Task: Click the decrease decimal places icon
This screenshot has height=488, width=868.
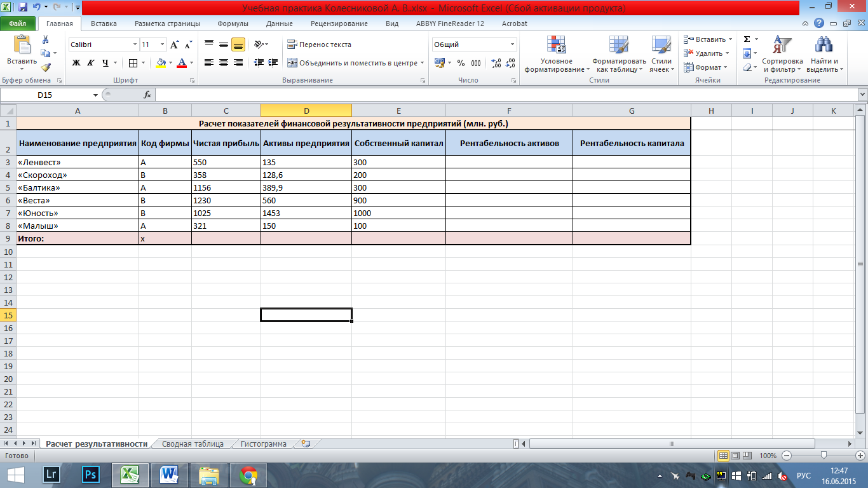Action: [x=510, y=63]
